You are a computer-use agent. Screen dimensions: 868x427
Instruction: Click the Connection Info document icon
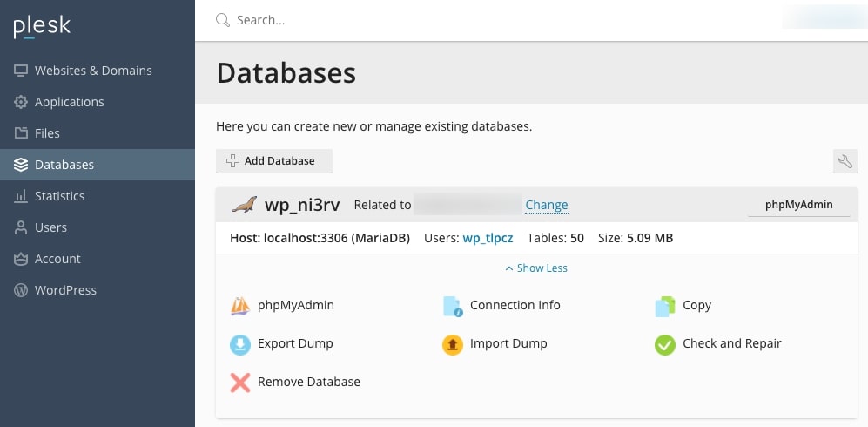[x=452, y=306]
